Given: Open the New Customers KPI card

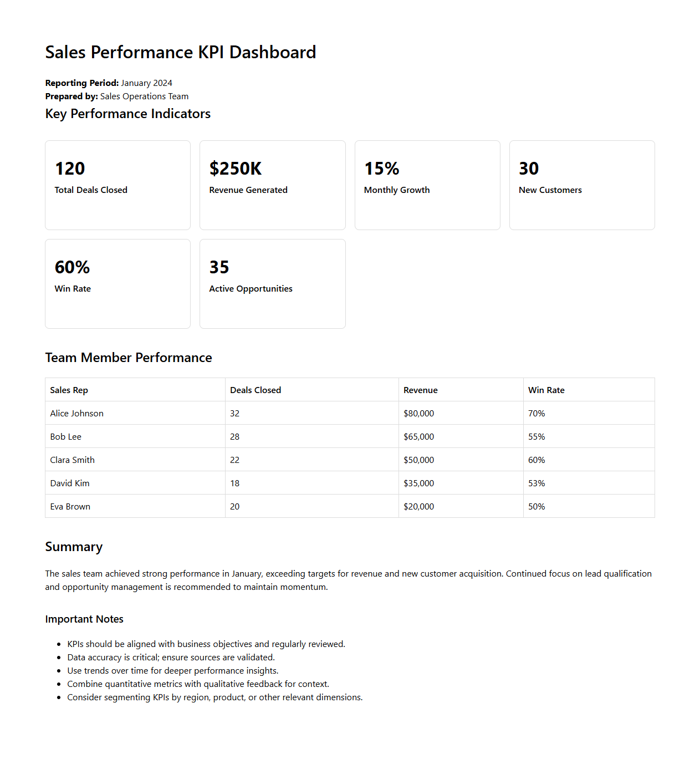Looking at the screenshot, I should [x=582, y=185].
